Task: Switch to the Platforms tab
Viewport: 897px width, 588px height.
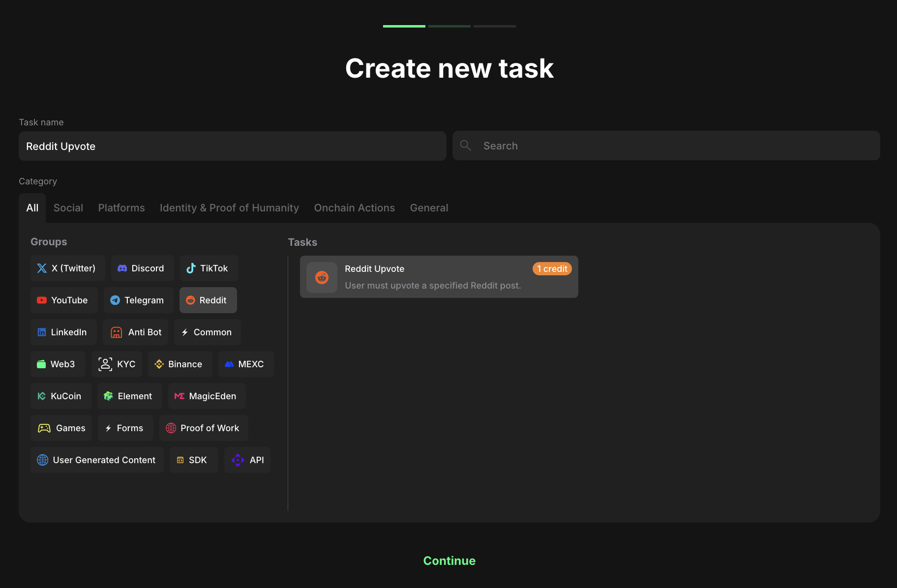Action: pyautogui.click(x=121, y=208)
